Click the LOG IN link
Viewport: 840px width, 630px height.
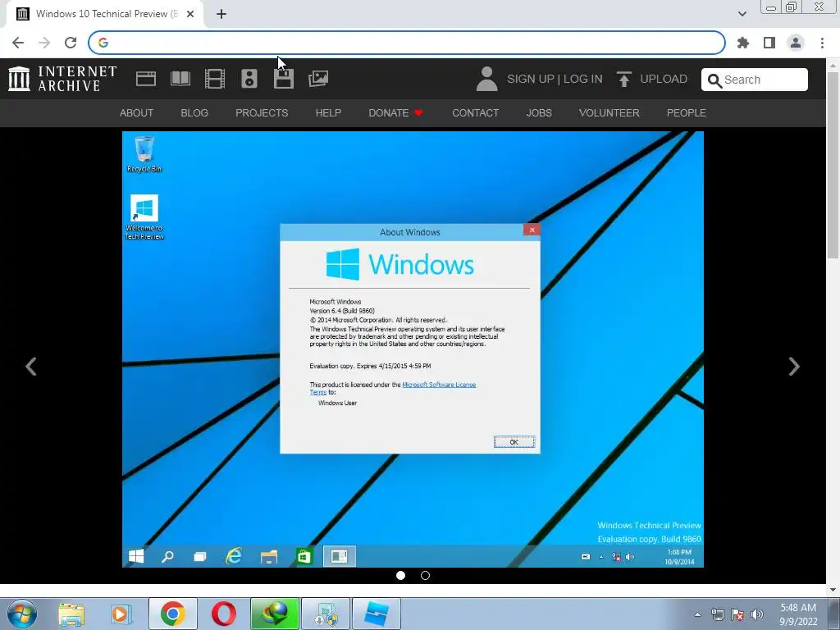[583, 79]
